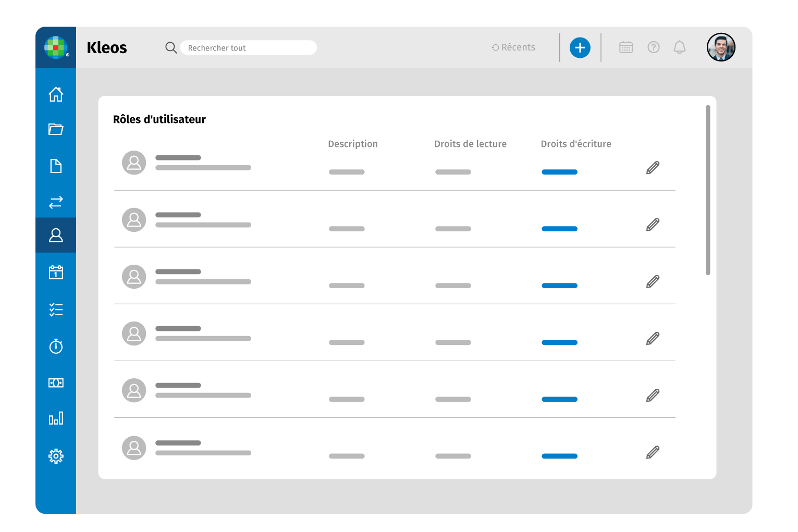Select the user profile sidebar icon
Viewport: 798px width, 532px height.
point(56,236)
